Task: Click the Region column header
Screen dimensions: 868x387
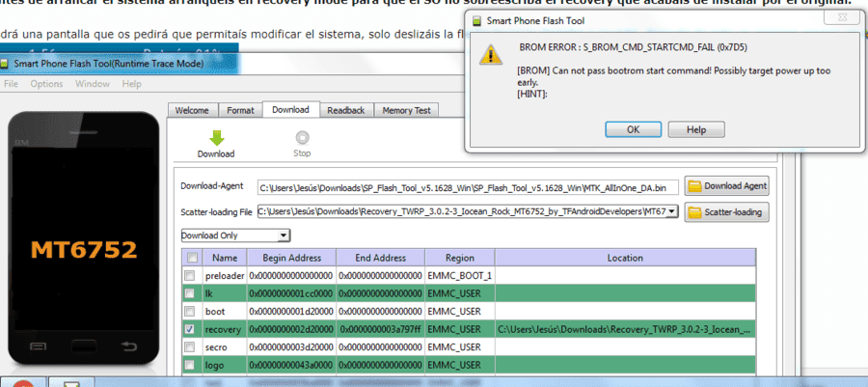Action: (x=460, y=258)
